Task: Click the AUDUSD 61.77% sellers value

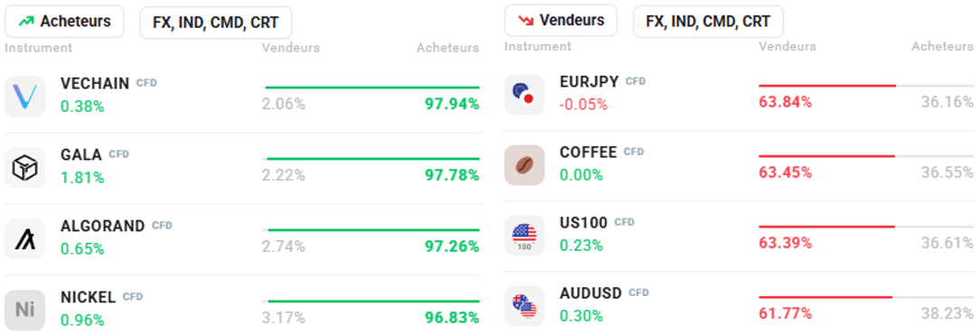Action: pyautogui.click(x=785, y=312)
